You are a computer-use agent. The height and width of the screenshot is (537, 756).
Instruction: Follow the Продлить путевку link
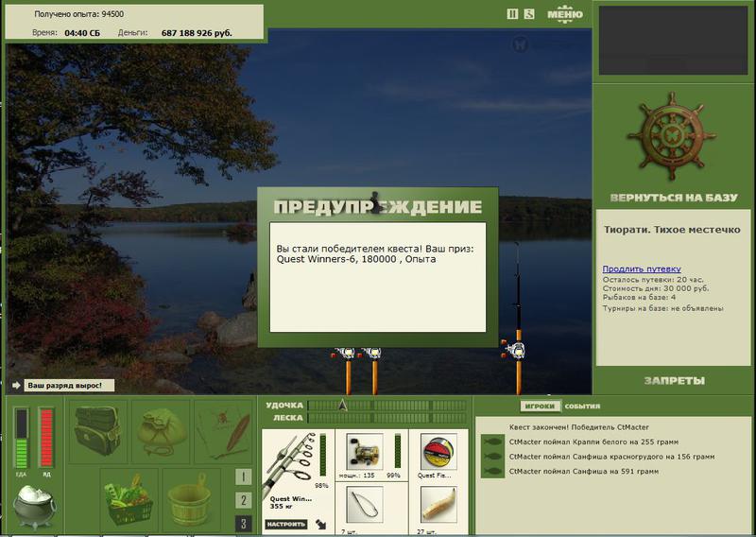tap(642, 268)
